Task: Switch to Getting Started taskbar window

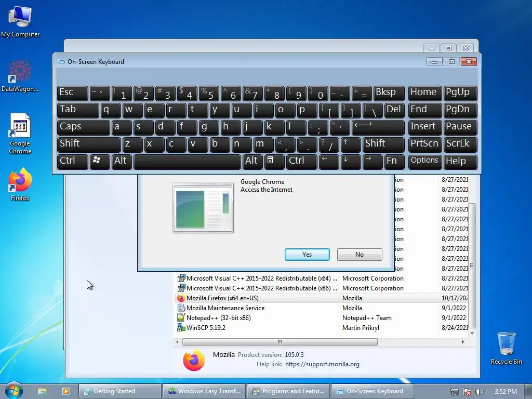Action: [120, 391]
